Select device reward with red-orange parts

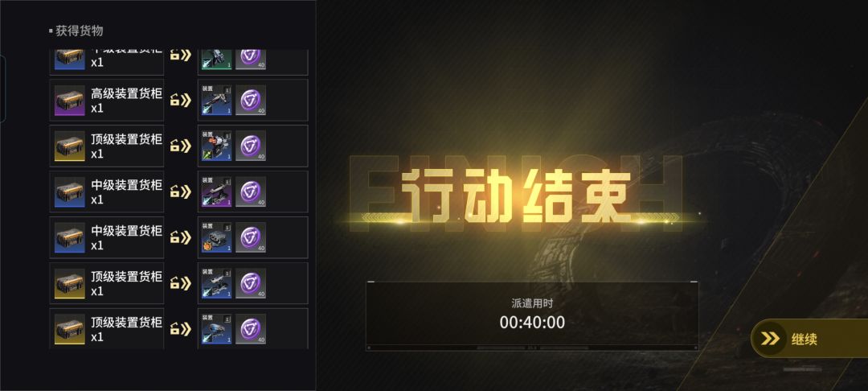tap(216, 146)
